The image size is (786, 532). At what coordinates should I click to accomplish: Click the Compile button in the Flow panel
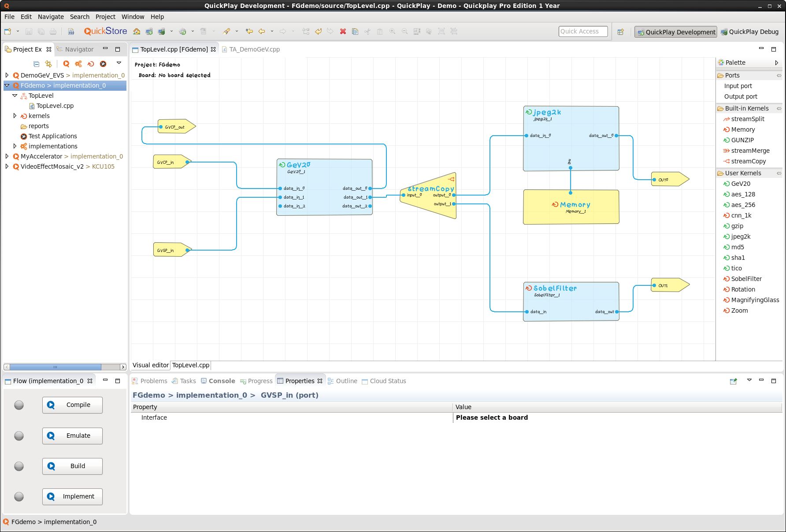(x=72, y=405)
